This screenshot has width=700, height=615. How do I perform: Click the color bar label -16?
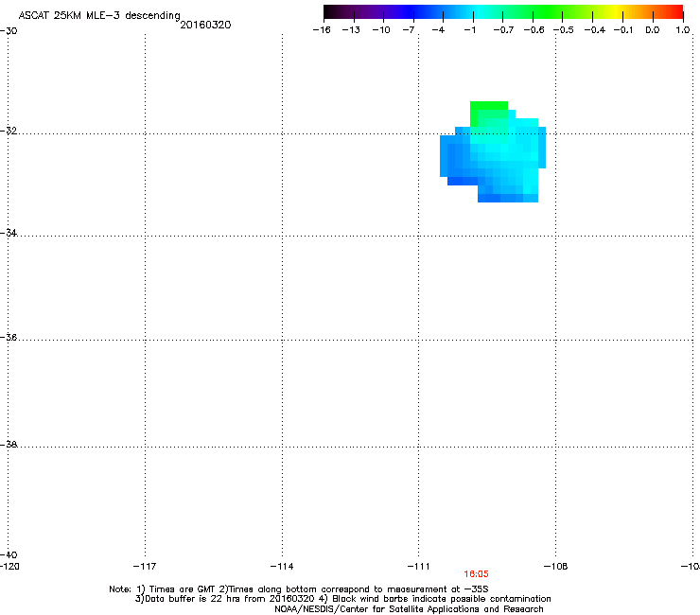coord(322,30)
